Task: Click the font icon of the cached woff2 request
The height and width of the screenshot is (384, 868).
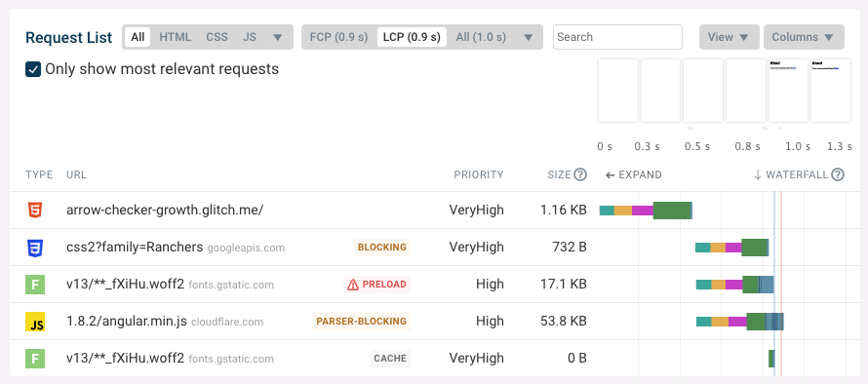Action: pyautogui.click(x=35, y=359)
